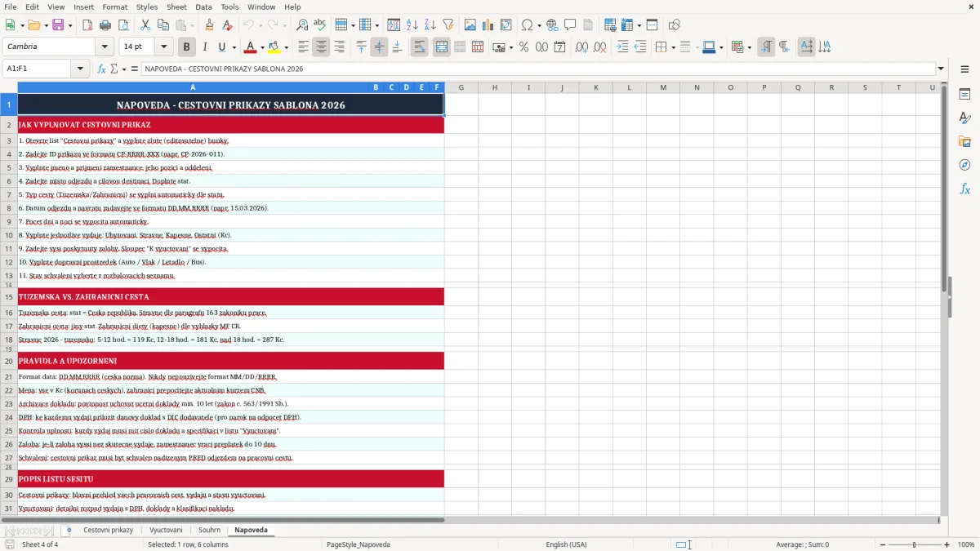The image size is (980, 551).
Task: Expand the Name Box dropdown
Action: coord(80,69)
